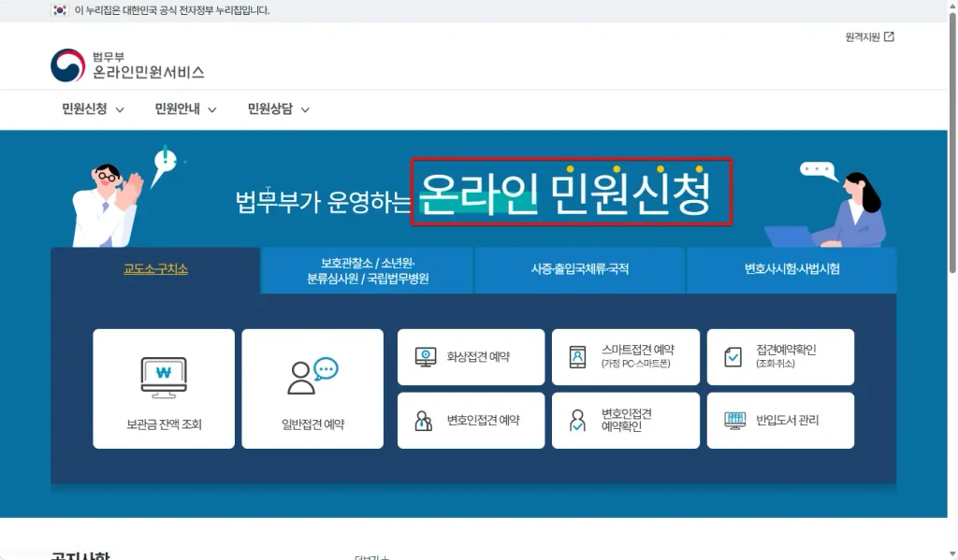Open the 변호인접견 예약확인 person check icon
958x560 pixels.
coord(577,420)
